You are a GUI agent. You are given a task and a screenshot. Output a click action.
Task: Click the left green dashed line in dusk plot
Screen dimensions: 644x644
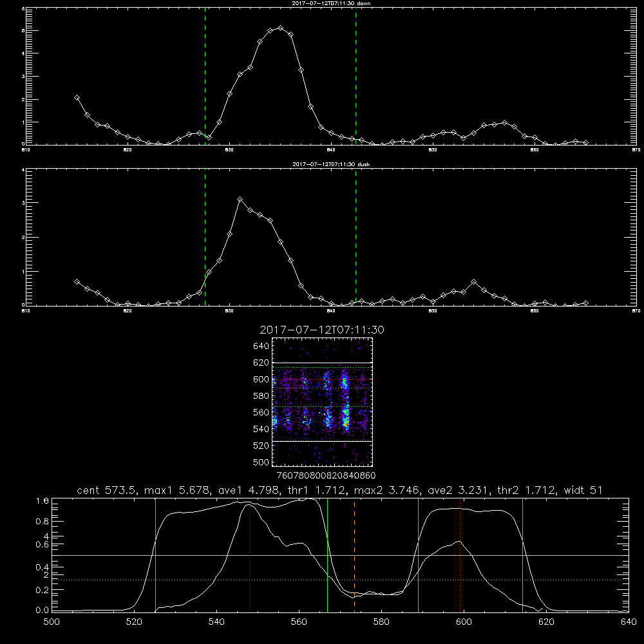(x=205, y=238)
